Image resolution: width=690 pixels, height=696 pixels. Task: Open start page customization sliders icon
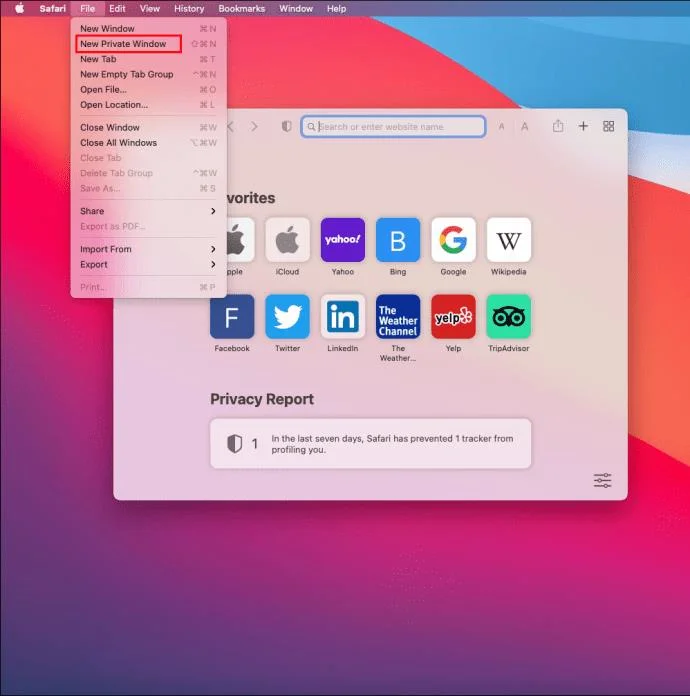point(603,480)
